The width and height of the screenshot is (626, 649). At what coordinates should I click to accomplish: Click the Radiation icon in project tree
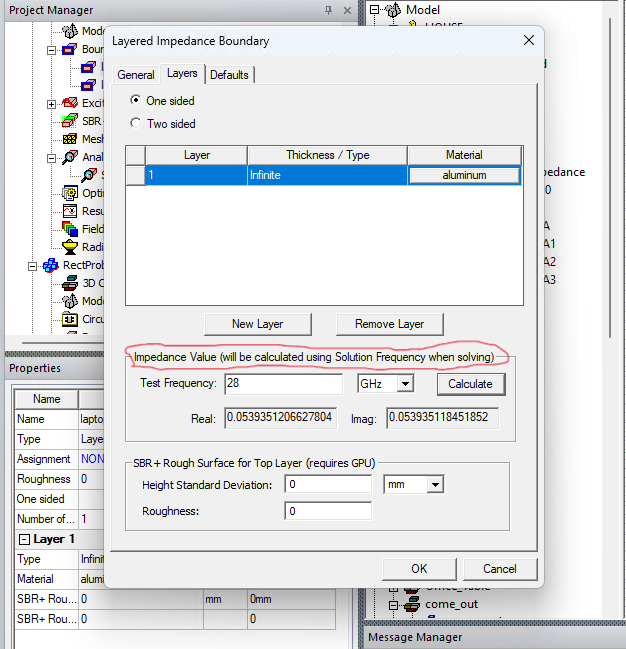(x=70, y=247)
